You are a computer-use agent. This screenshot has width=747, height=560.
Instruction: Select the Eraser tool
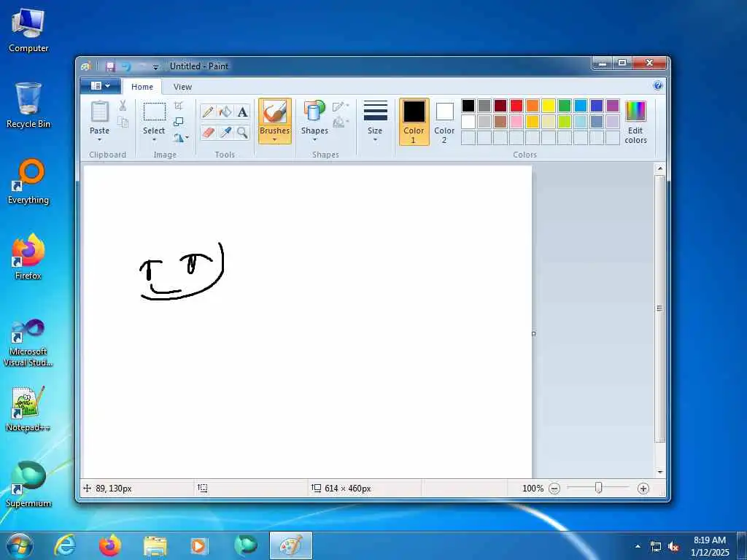(x=208, y=133)
